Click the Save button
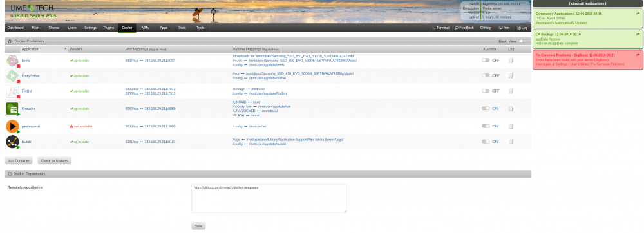Image resolution: width=644 pixels, height=233 pixels. (198, 226)
